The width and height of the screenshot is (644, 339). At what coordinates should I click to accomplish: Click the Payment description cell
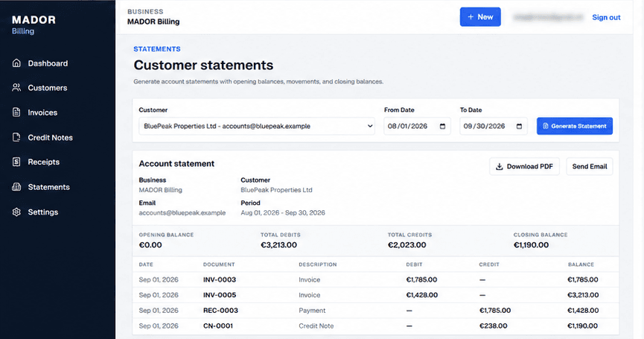click(x=312, y=311)
